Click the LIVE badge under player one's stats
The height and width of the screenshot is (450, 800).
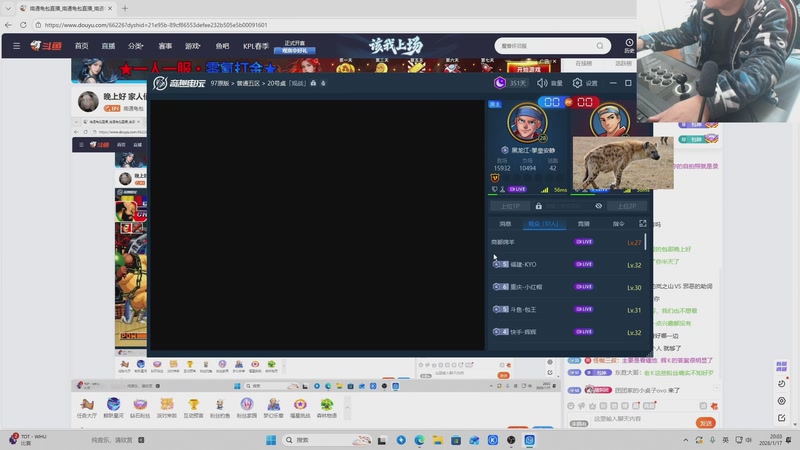click(517, 189)
